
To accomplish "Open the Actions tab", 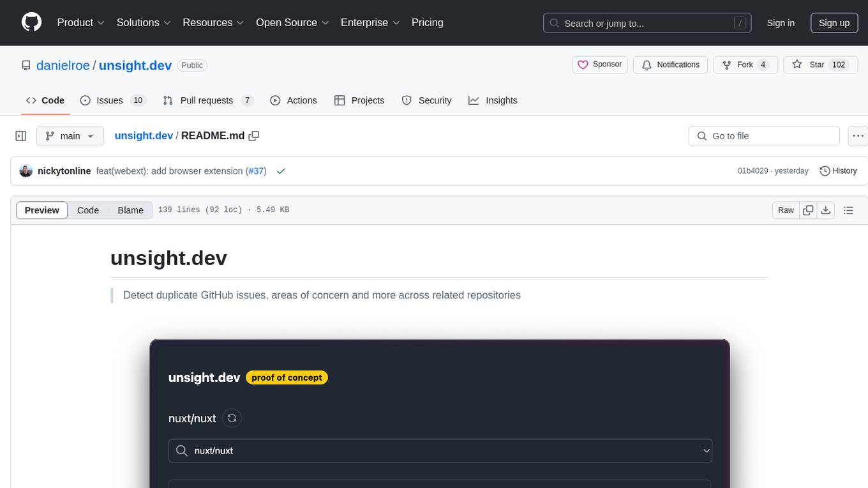I will (x=294, y=100).
